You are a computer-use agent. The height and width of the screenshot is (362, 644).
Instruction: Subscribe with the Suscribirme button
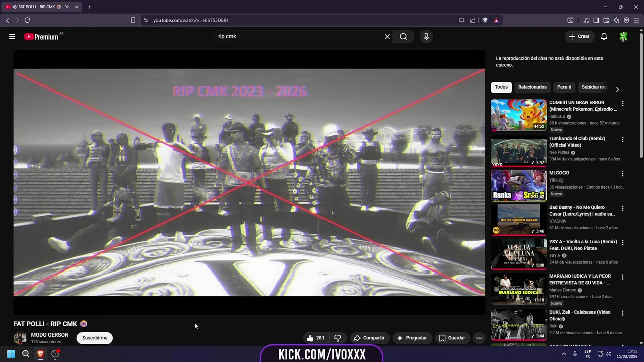(x=95, y=338)
